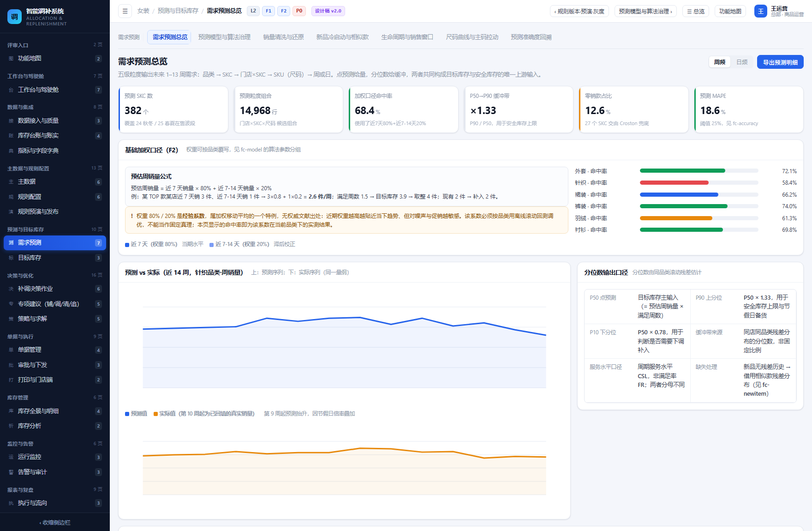This screenshot has width=812, height=531.
Task: Click the 功能地图 sidebar item icon
Action: pos(11,59)
